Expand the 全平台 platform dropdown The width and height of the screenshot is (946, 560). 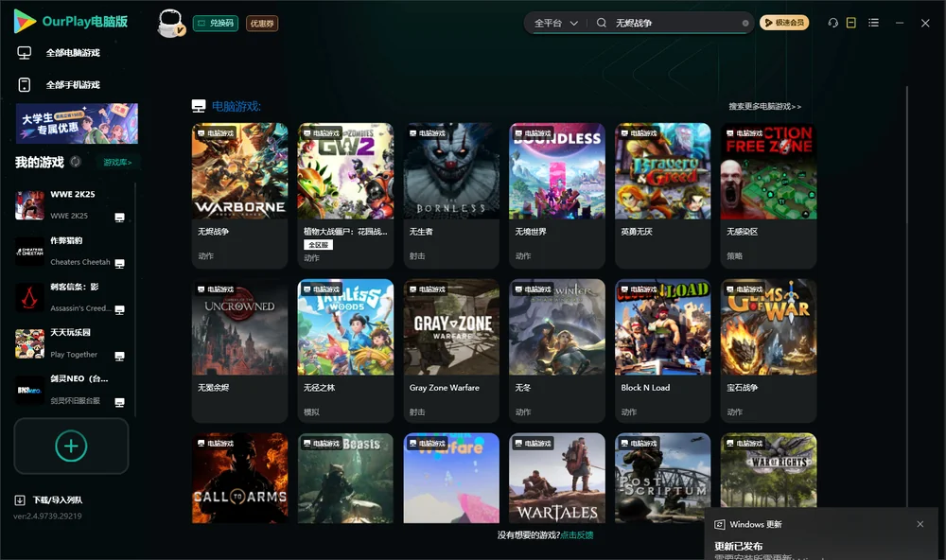click(555, 23)
